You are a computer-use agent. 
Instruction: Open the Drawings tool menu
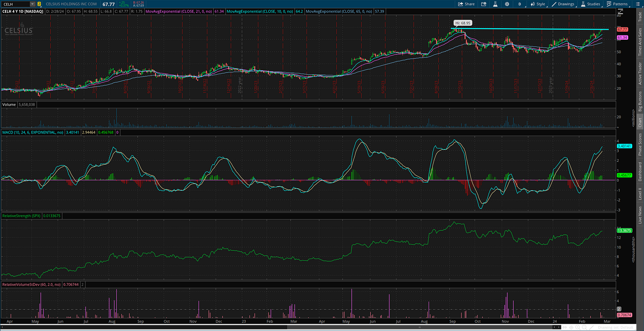(563, 4)
